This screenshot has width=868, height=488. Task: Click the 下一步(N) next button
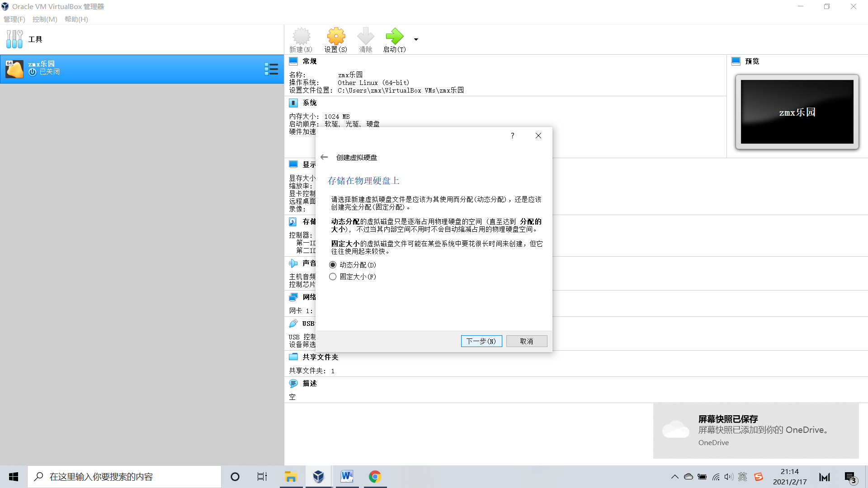click(481, 341)
